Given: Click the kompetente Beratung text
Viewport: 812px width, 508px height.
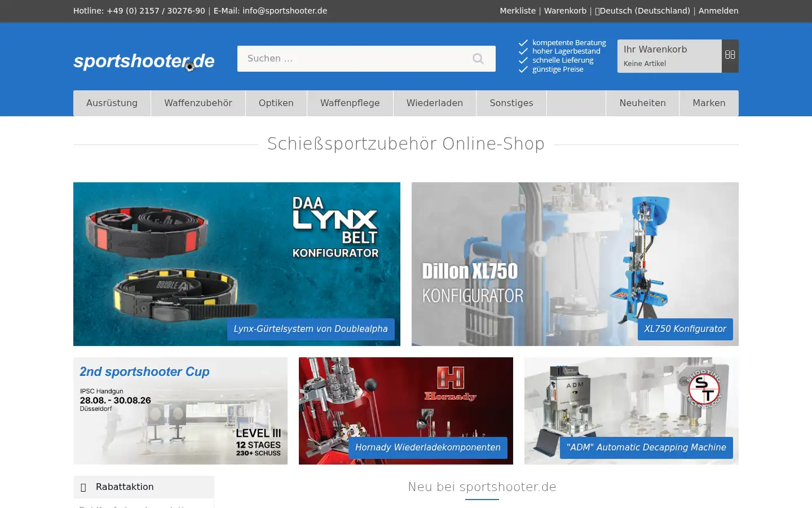Looking at the screenshot, I should pos(569,42).
